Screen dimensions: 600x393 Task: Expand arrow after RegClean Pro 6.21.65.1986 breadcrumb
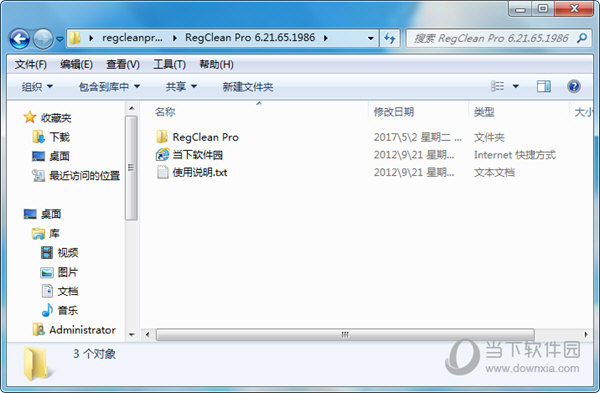(326, 38)
